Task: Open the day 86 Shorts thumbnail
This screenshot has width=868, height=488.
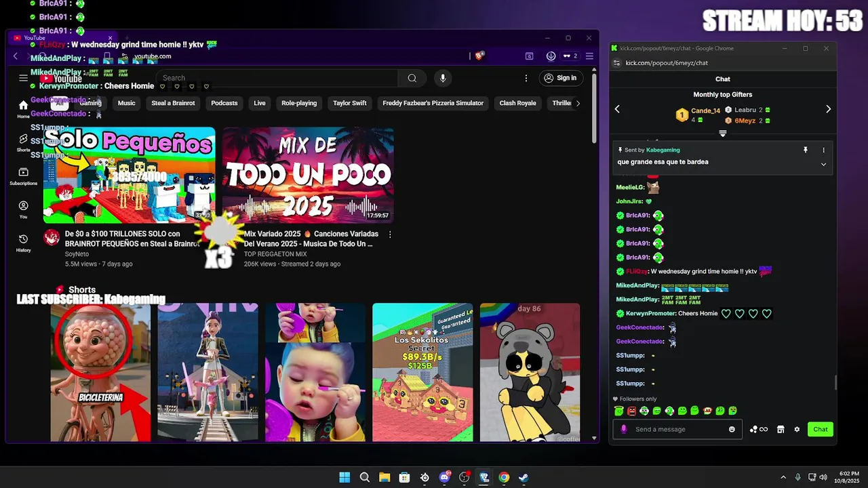Action: click(530, 372)
